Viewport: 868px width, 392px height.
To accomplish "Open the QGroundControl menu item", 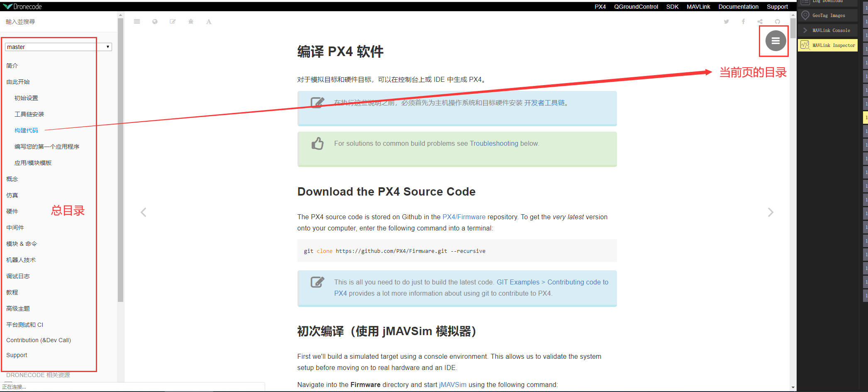I will tap(636, 7).
